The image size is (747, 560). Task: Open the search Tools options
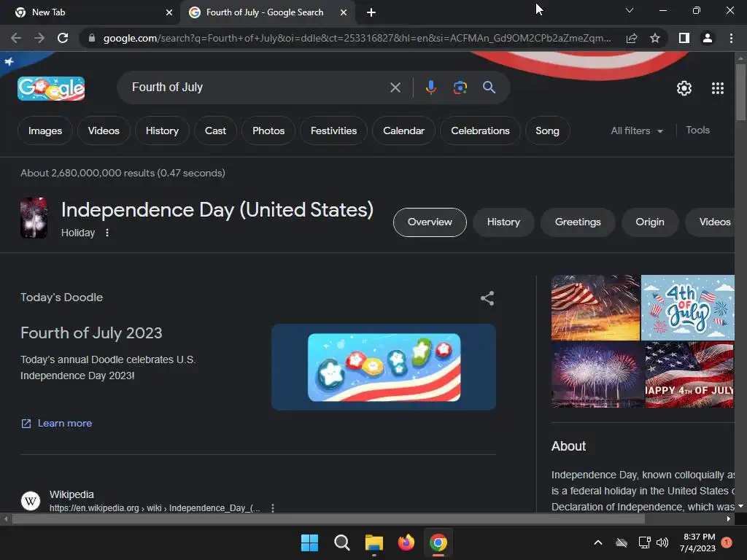697,130
